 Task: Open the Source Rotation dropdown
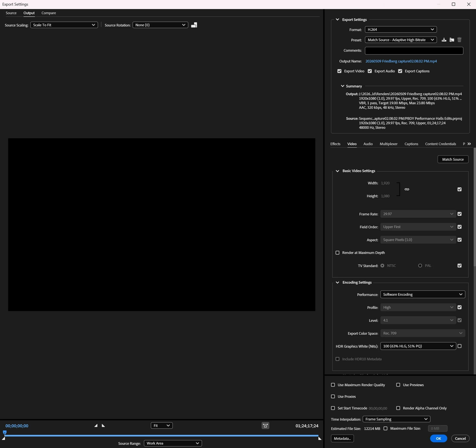point(160,25)
